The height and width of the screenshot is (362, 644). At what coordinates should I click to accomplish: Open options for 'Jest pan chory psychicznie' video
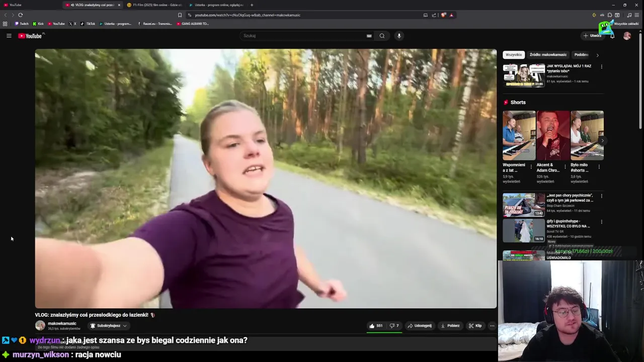coord(601,196)
